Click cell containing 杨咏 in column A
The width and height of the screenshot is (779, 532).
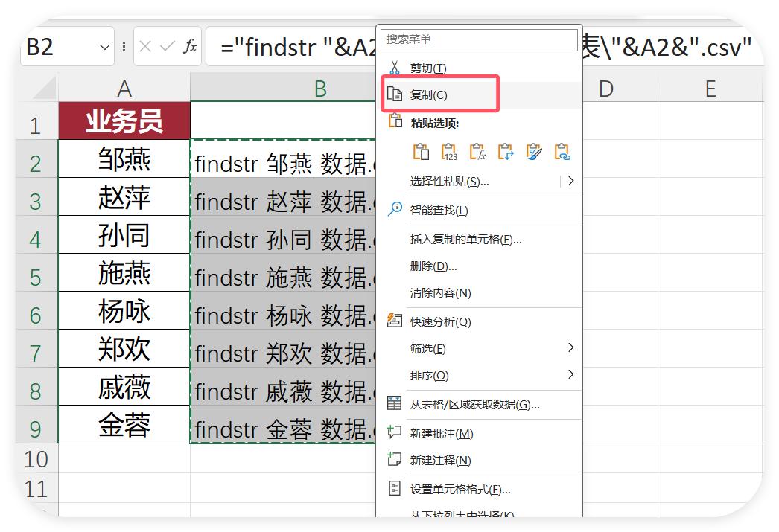(x=124, y=311)
